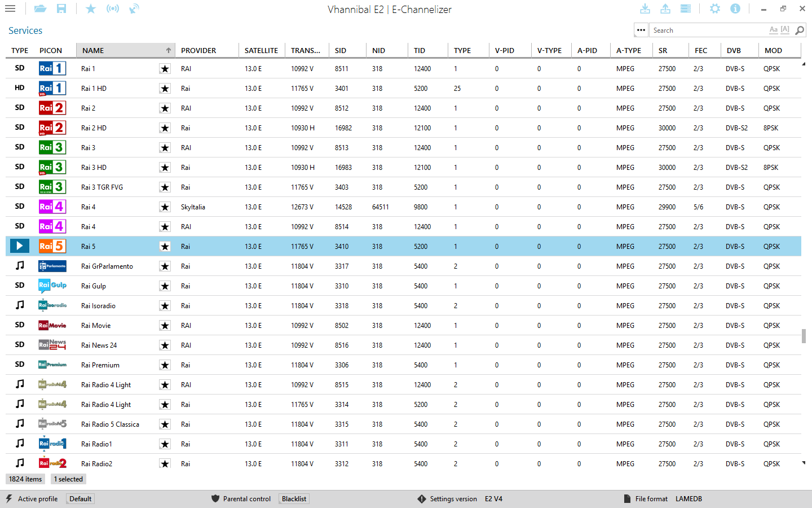This screenshot has height=508, width=812.
Task: Click the save floppy disk icon
Action: (x=61, y=9)
